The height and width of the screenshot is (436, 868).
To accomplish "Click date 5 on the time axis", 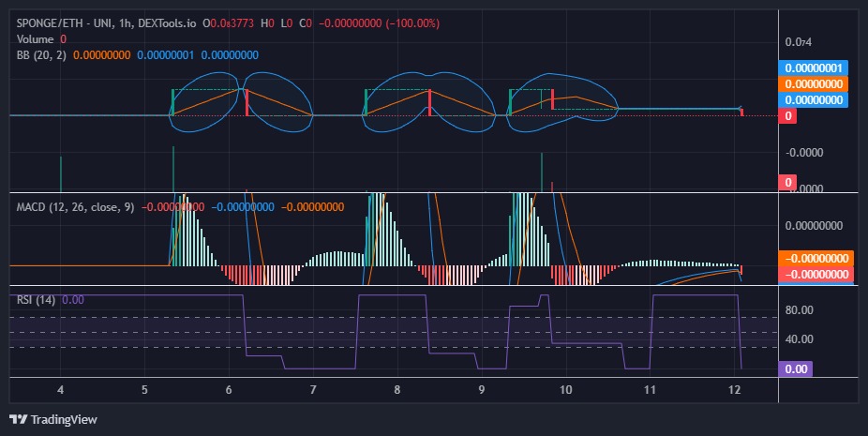I will point(144,390).
